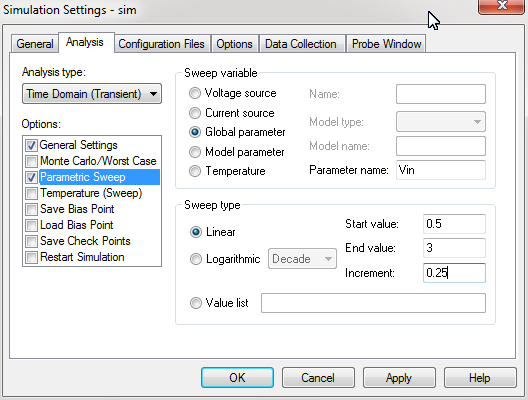Click the Start value field
The width and height of the screenshot is (528, 400).
454,224
